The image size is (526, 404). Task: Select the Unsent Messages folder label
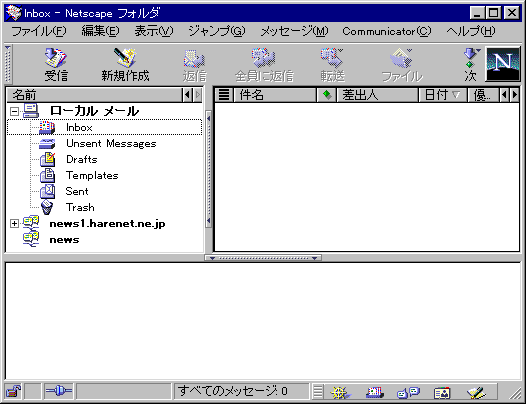(x=111, y=144)
